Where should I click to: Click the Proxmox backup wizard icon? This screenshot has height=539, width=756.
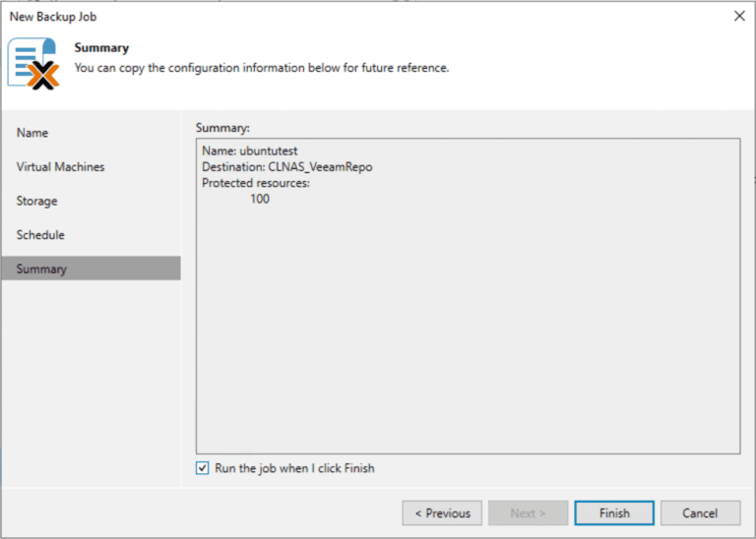click(33, 64)
